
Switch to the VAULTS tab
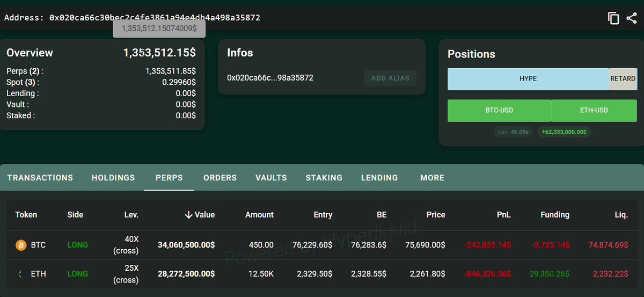(271, 178)
